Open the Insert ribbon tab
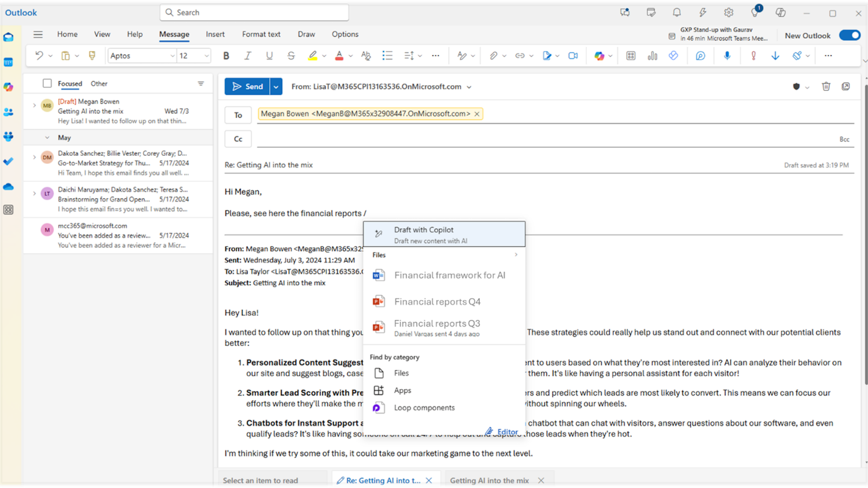Screen dimensions: 868x488 (215, 34)
